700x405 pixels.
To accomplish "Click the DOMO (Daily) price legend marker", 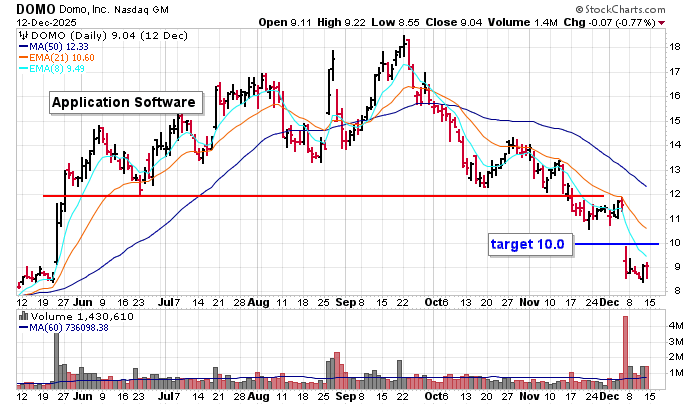I will (x=21, y=32).
